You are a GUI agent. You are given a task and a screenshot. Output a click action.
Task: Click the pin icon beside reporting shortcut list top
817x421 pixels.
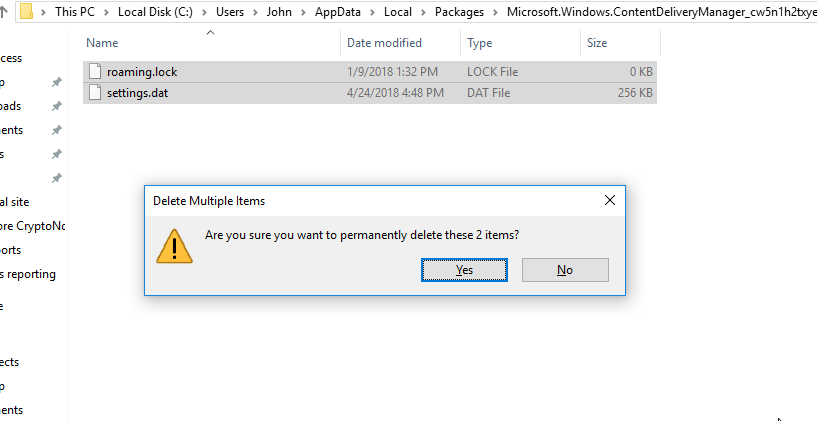click(56, 82)
